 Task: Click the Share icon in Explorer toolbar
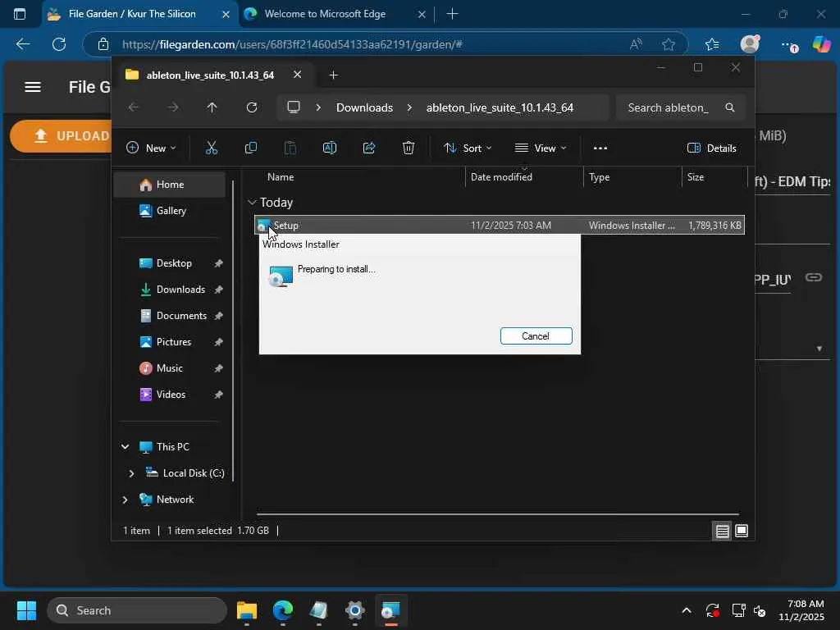point(369,148)
